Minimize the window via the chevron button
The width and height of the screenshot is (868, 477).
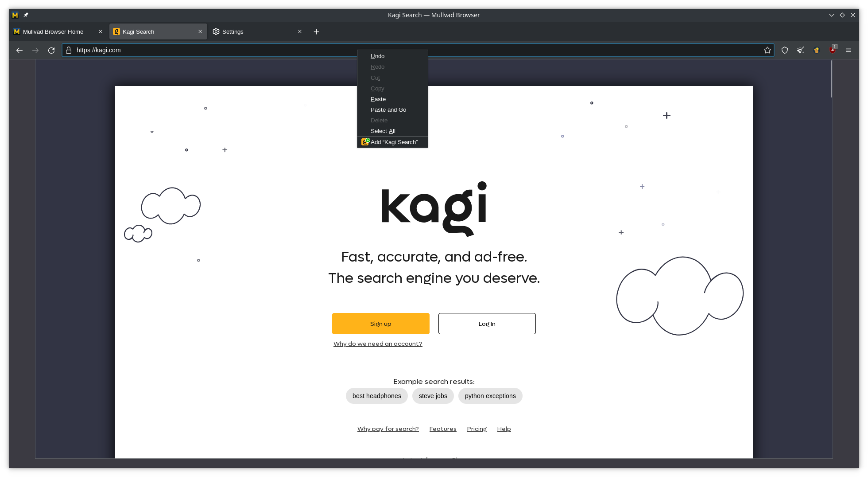click(832, 15)
